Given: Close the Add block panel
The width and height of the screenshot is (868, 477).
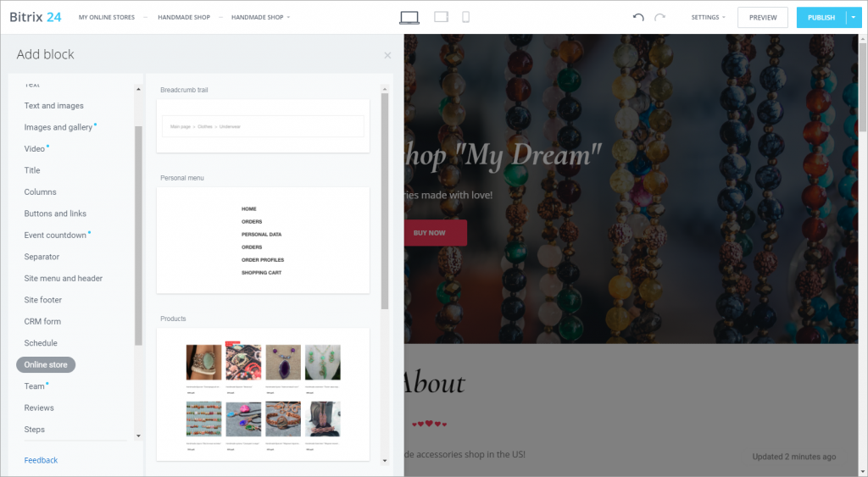Looking at the screenshot, I should coord(387,55).
